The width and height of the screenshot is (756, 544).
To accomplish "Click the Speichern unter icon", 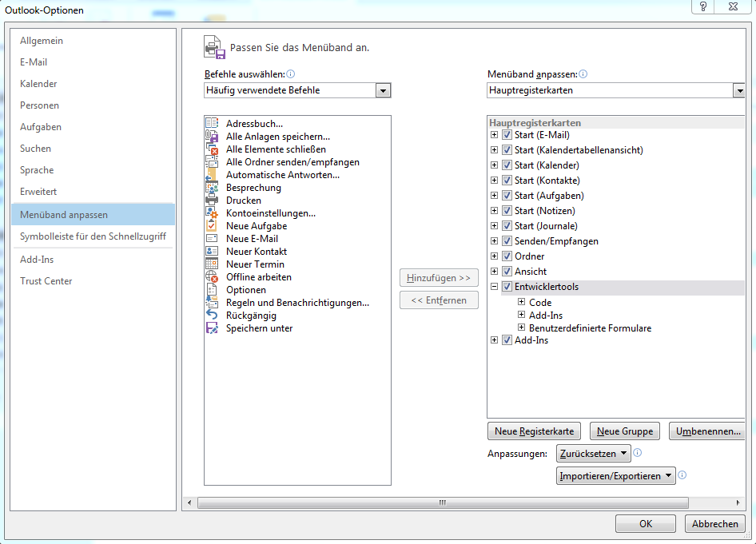I will pos(212,328).
